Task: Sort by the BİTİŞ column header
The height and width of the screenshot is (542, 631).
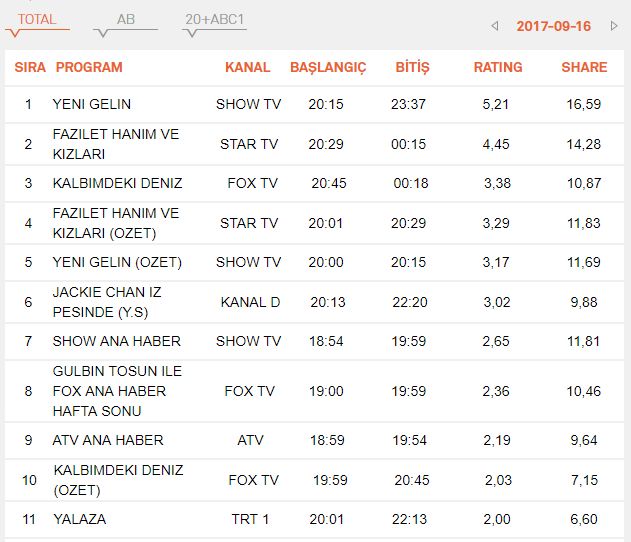Action: pyautogui.click(x=412, y=67)
